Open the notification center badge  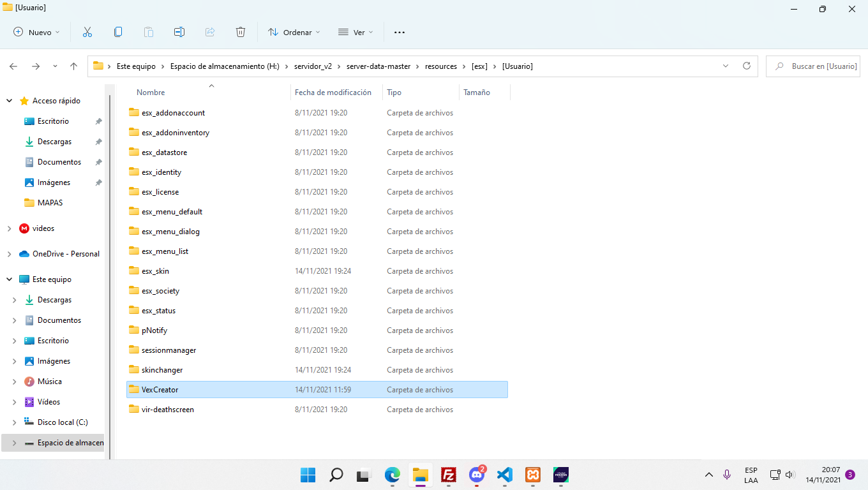[x=850, y=475]
